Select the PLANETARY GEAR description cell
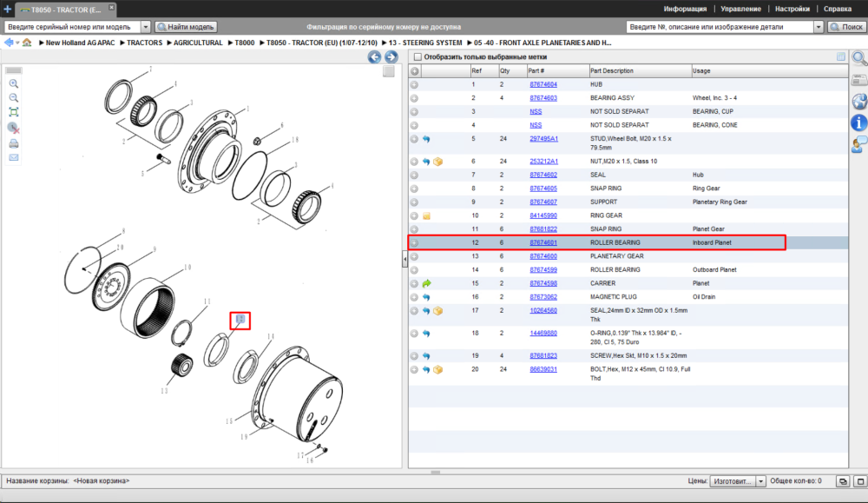Screen dimensions: 868x503 tap(616, 256)
